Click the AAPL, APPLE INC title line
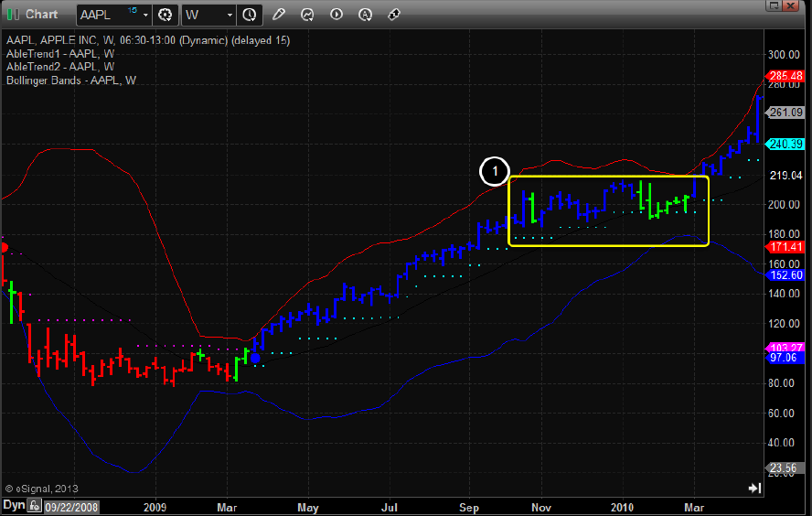Screen dimensions: 812x516 point(147,40)
